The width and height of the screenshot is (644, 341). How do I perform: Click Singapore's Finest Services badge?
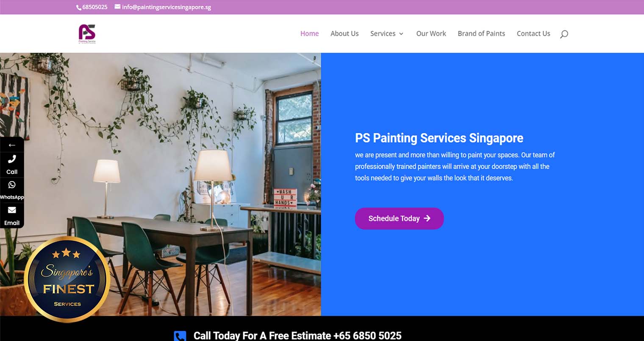67,279
